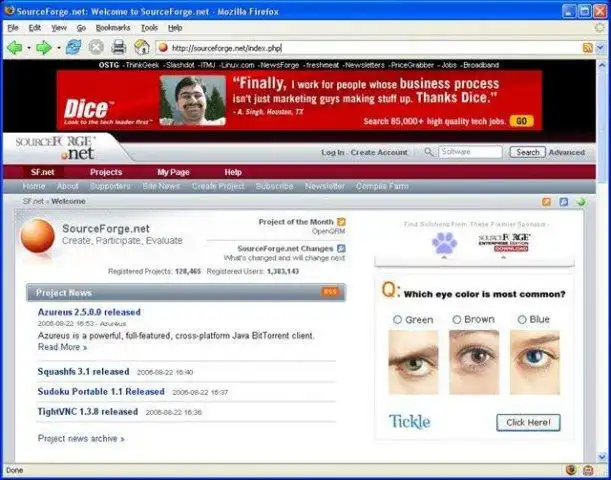
Task: Click the vertical scrollbar down arrow
Action: (602, 456)
